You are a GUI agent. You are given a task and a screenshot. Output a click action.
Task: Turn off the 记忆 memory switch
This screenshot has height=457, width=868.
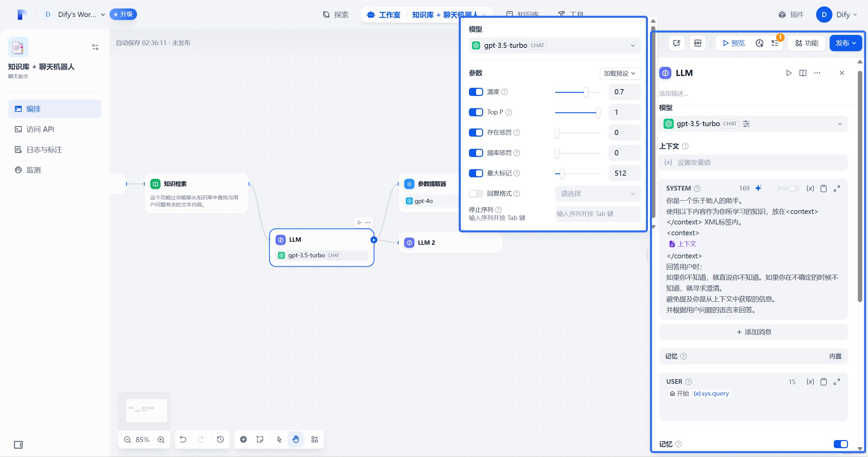[x=840, y=444]
